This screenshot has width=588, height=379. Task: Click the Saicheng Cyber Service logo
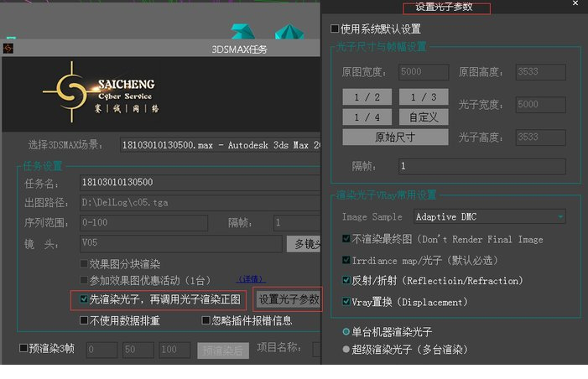pos(101,92)
